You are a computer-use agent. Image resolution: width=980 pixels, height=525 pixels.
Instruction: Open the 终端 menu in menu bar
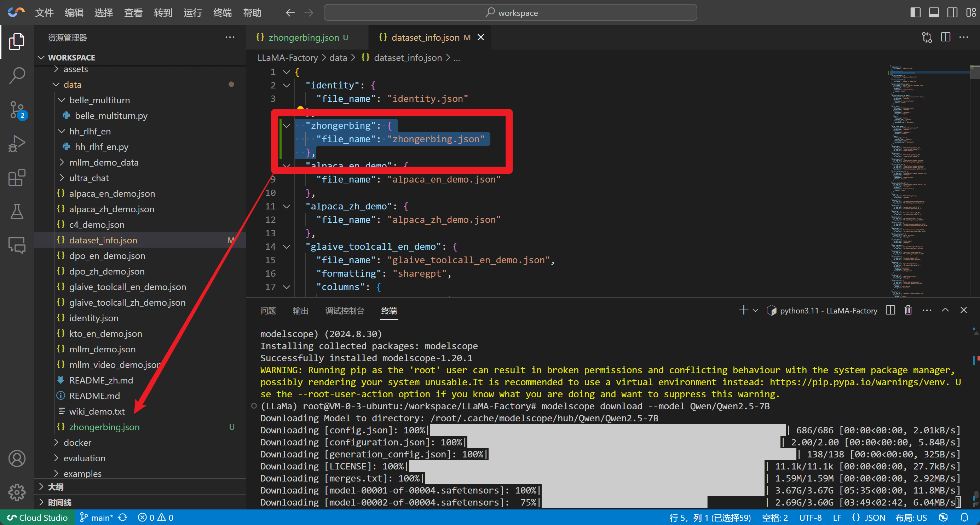[x=222, y=12]
